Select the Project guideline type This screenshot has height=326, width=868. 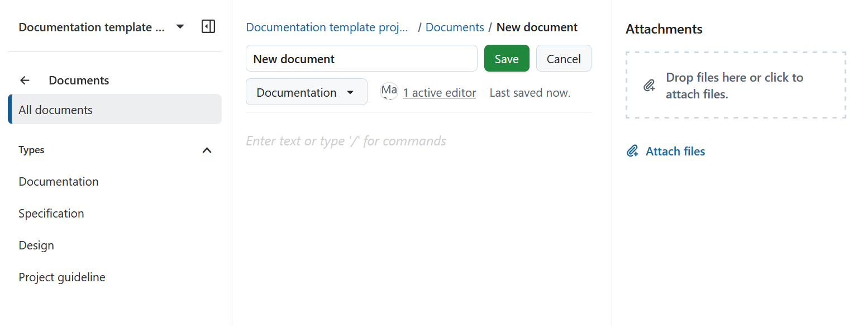61,277
